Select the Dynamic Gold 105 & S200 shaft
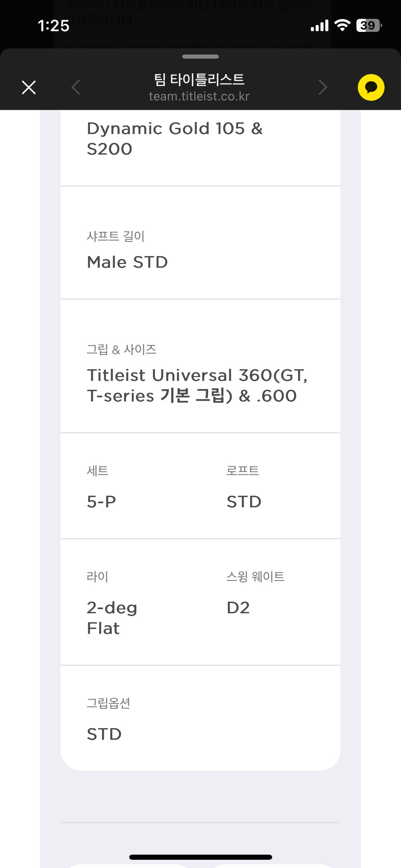The height and width of the screenshot is (868, 401). pos(175,139)
